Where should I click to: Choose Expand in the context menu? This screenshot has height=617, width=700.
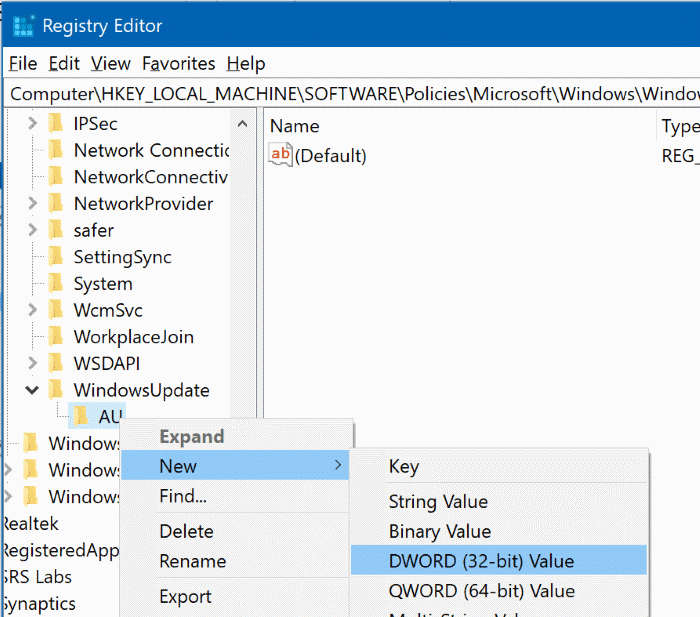(x=192, y=436)
